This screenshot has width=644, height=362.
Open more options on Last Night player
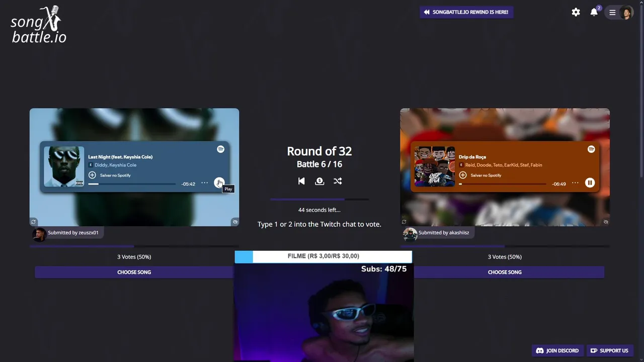point(205,183)
